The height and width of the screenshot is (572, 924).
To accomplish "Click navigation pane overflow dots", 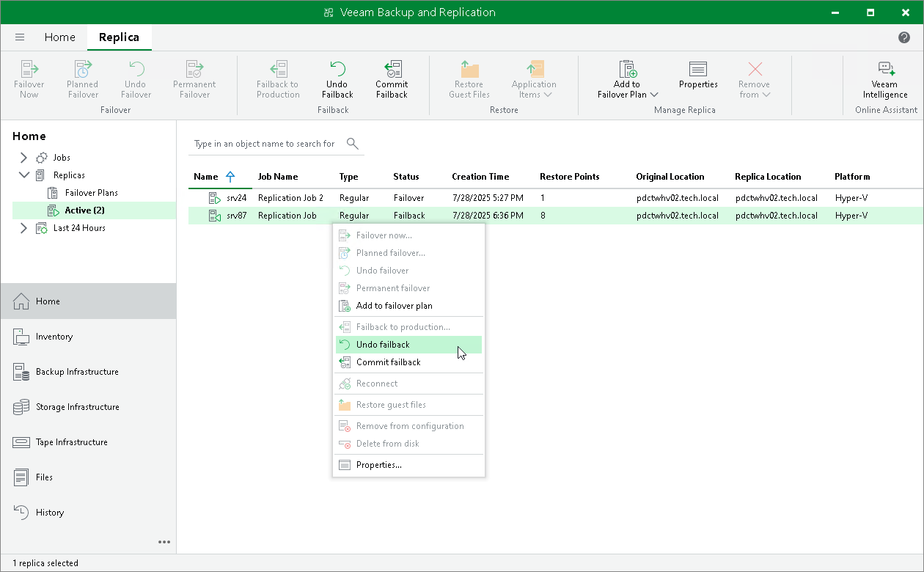I will tap(164, 542).
